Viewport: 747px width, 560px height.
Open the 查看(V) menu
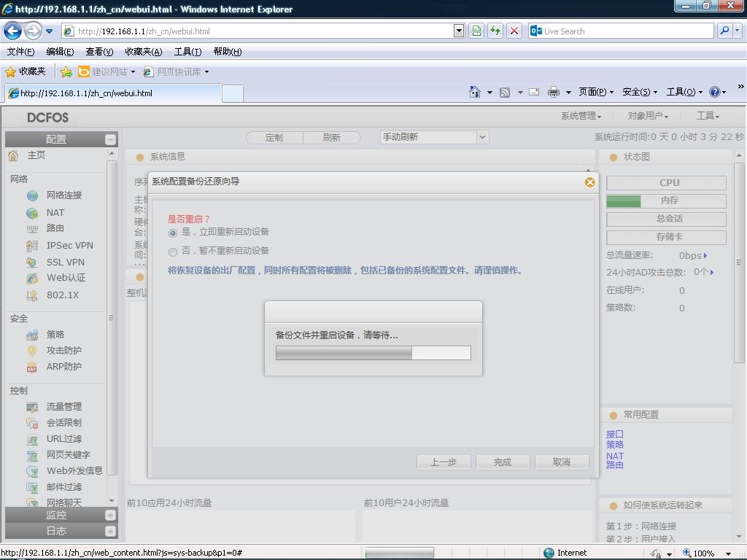click(x=99, y=52)
